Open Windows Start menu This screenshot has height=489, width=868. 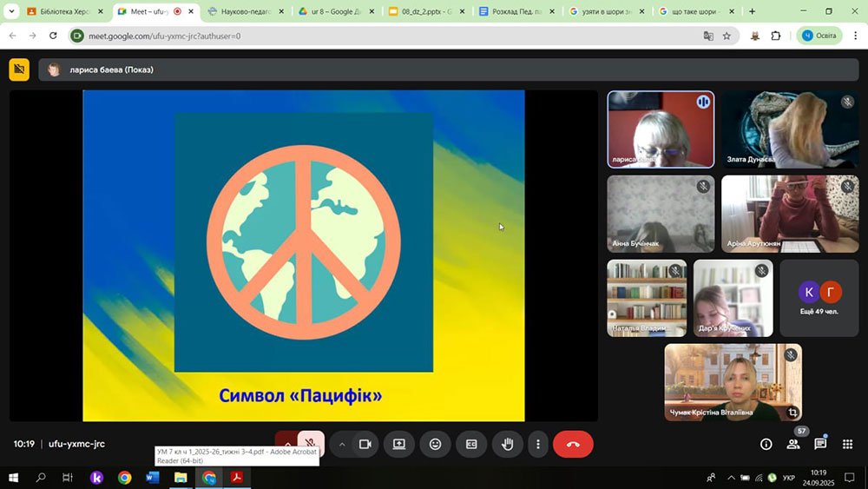(x=13, y=478)
